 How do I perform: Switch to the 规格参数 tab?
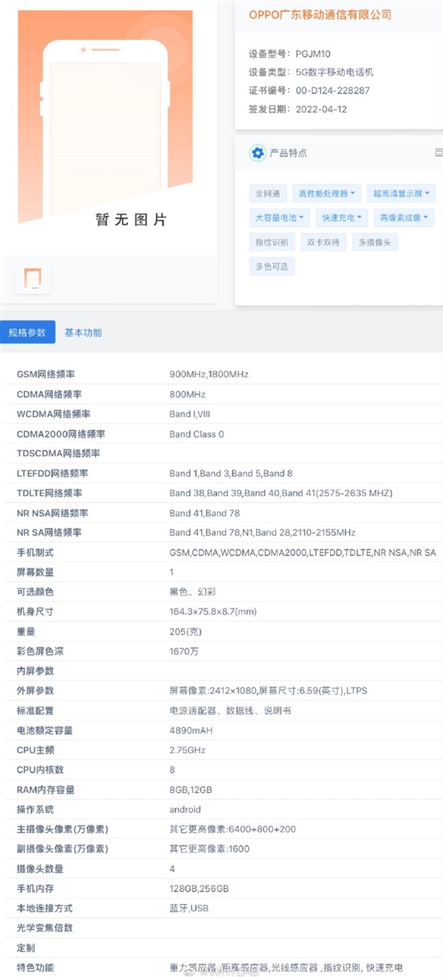tap(27, 333)
